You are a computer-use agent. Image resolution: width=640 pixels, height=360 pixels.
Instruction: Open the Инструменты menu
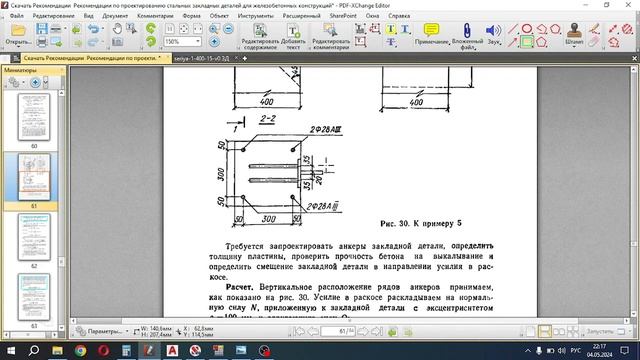[x=256, y=16]
